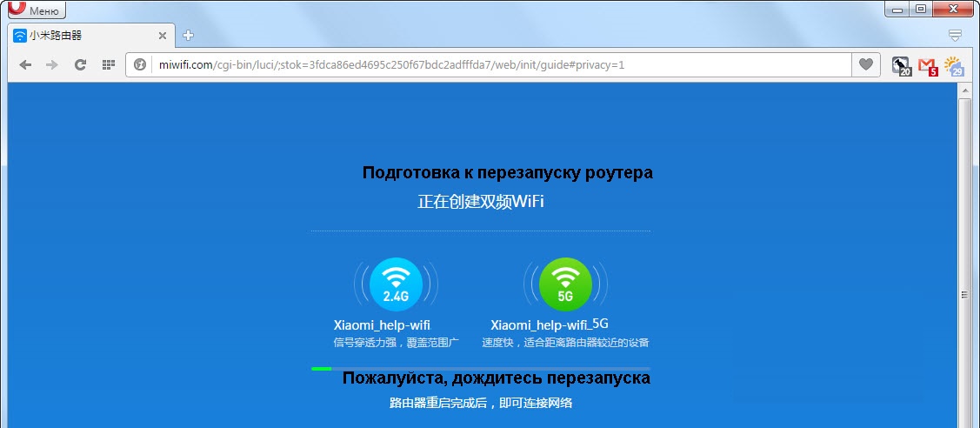980x428 pixels.
Task: Click description 速度快，适合距离路由器较近的设备
Action: coord(565,343)
